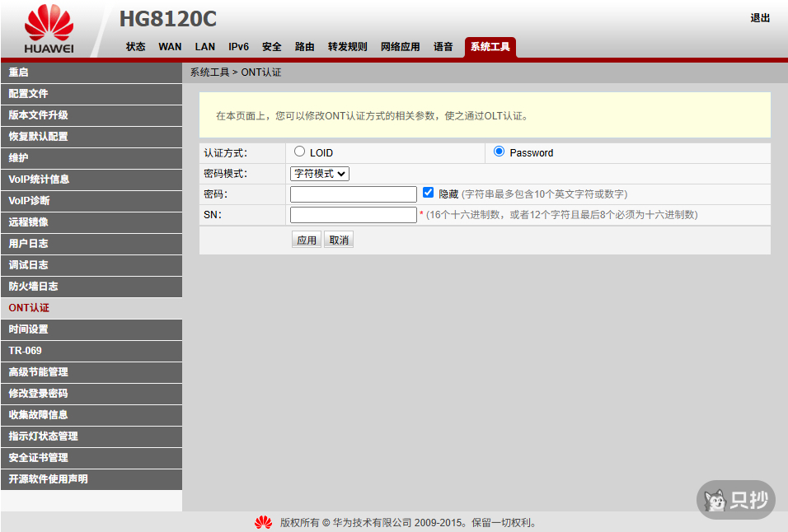This screenshot has width=788, height=532.
Task: Open the 路由 routing tab
Action: pos(304,47)
